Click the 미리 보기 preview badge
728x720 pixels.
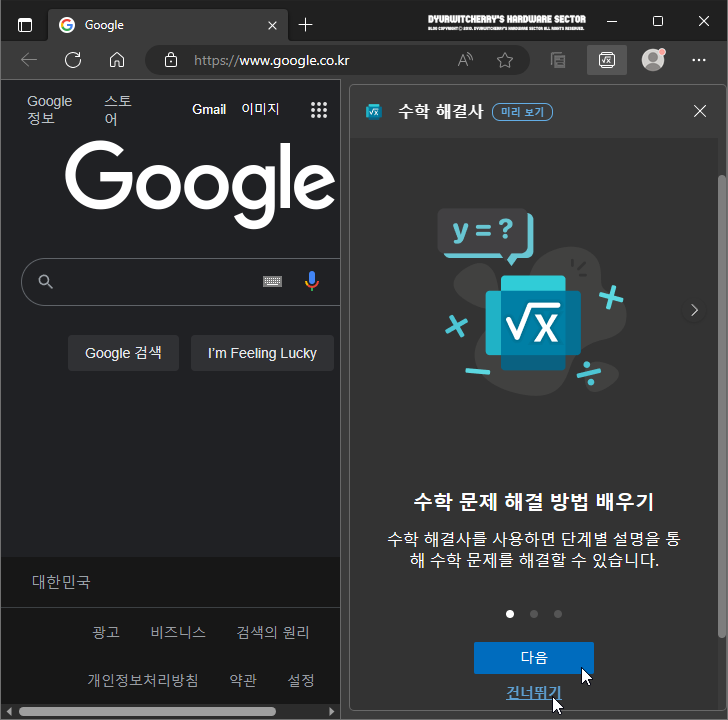coord(522,112)
